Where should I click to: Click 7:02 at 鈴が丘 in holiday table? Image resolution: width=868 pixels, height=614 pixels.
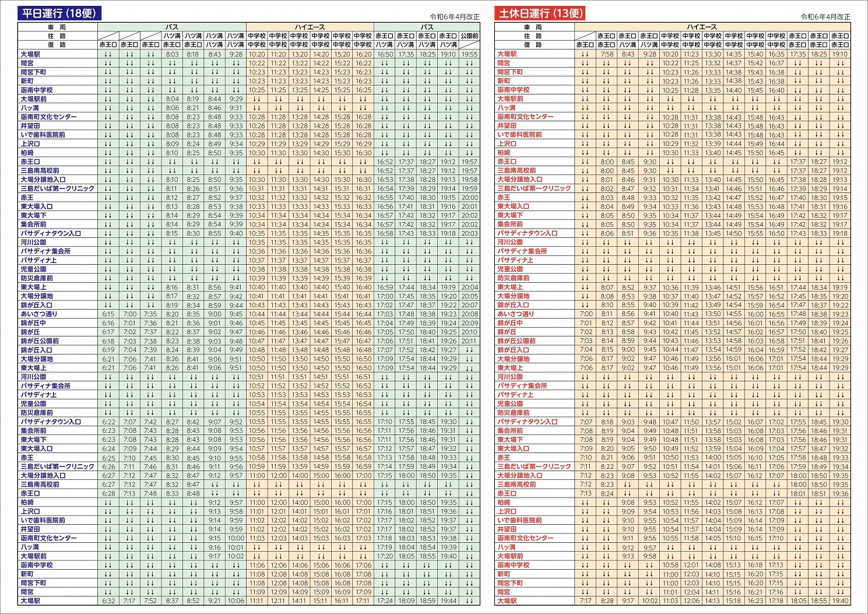click(586, 332)
